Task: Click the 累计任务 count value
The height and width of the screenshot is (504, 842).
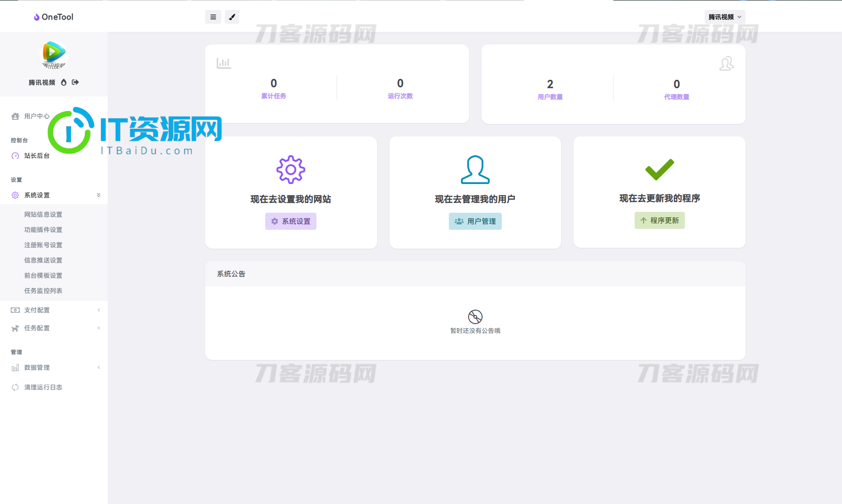Action: (274, 83)
